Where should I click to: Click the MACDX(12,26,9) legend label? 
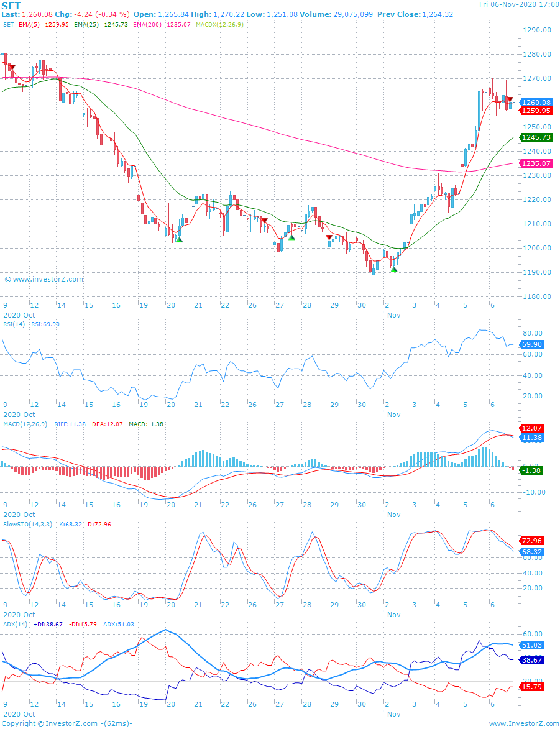click(219, 25)
